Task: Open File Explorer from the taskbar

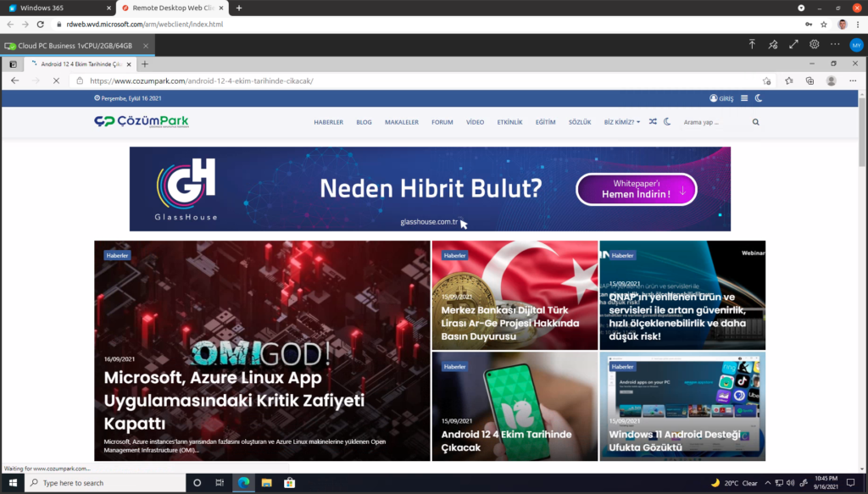Action: click(266, 483)
